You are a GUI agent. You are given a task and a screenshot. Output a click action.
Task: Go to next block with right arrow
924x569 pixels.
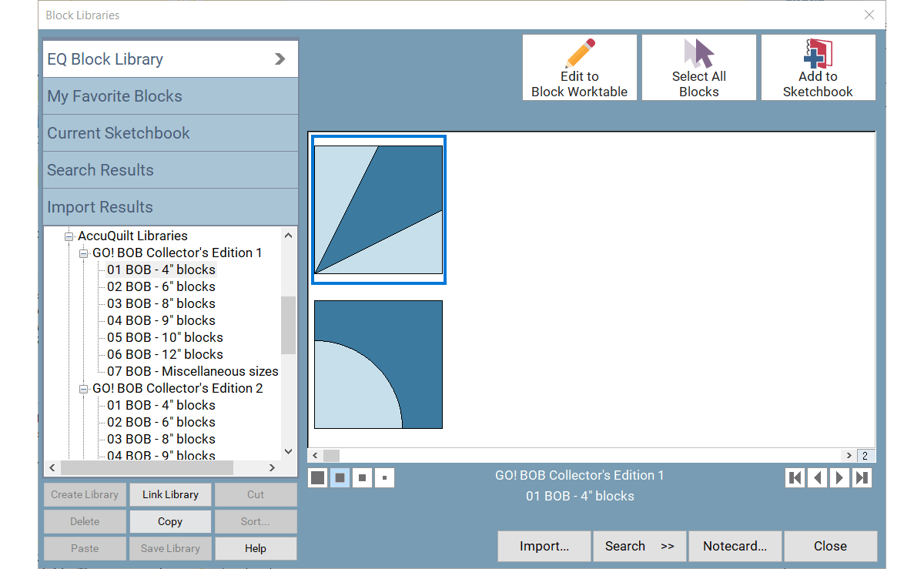click(840, 478)
